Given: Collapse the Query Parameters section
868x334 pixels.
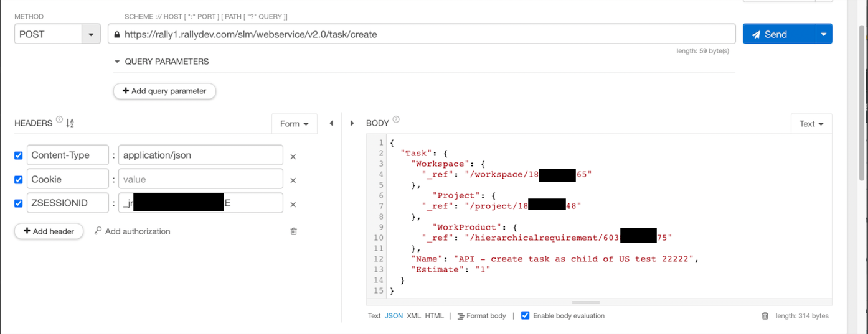Looking at the screenshot, I should pos(117,62).
